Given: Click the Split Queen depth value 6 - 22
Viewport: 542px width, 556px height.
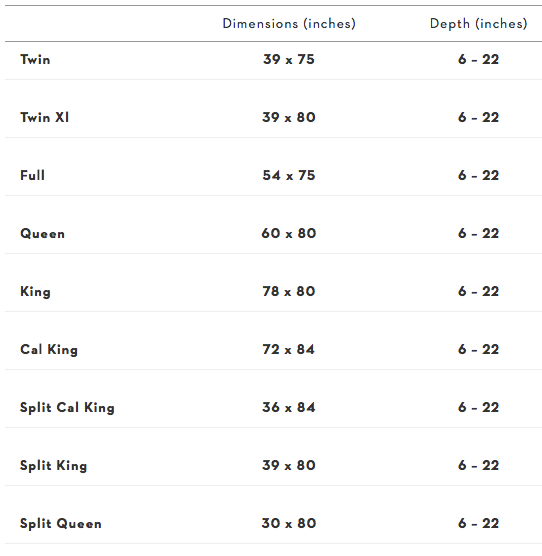Looking at the screenshot, I should pos(479,523).
